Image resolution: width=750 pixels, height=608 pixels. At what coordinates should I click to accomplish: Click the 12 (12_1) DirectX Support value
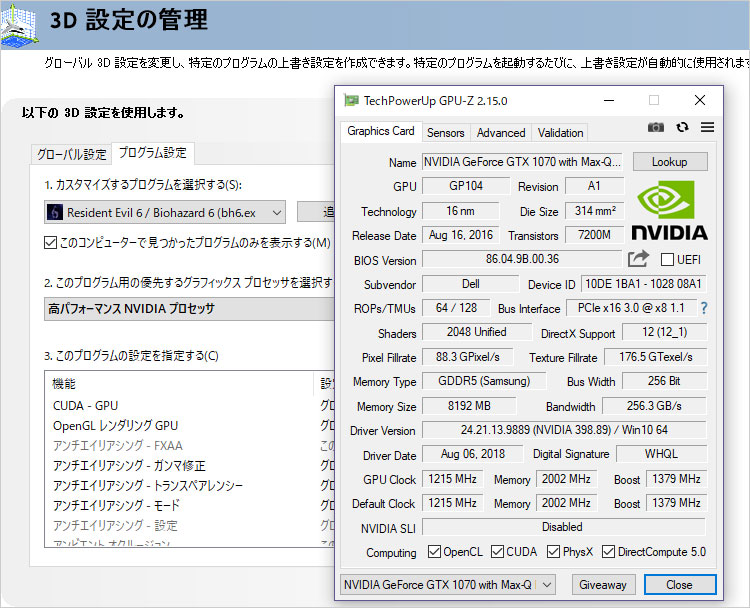tap(664, 332)
